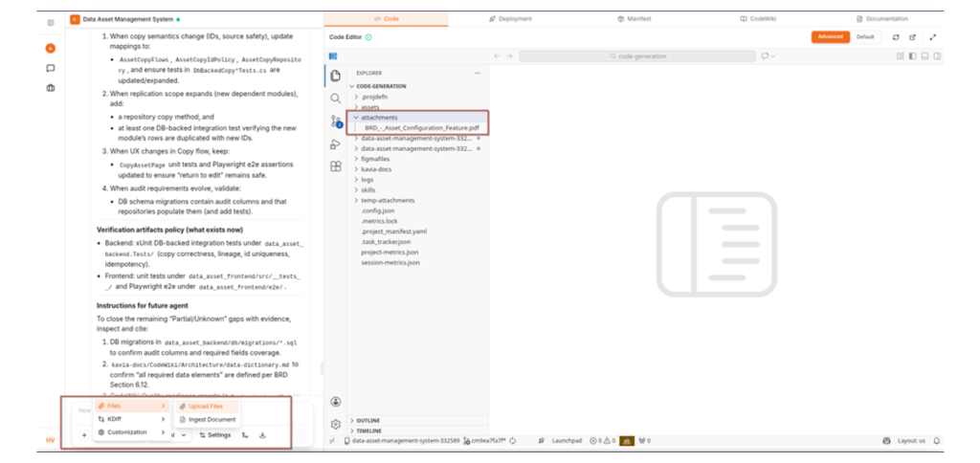Image resolution: width=980 pixels, height=463 pixels.
Task: Open the Customization submenu item
Action: point(132,432)
